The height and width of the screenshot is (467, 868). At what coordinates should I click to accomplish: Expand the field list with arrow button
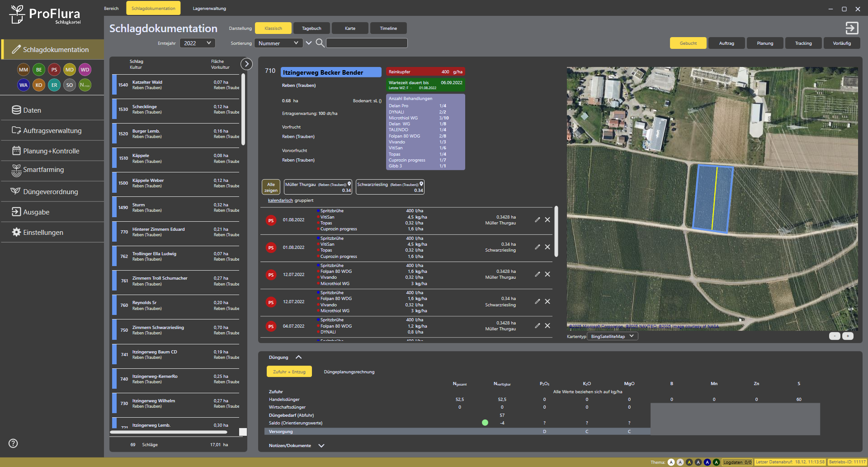pos(246,64)
